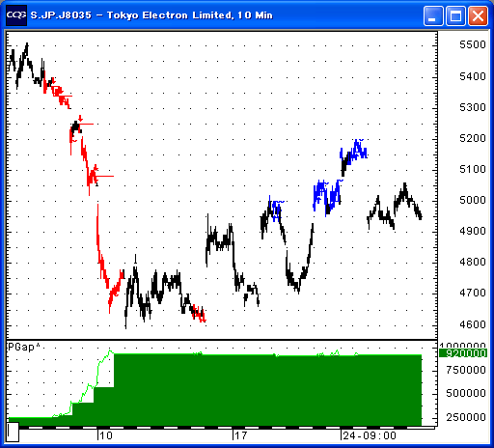
Task: Select the 920000 highlighted value label
Action: click(463, 353)
